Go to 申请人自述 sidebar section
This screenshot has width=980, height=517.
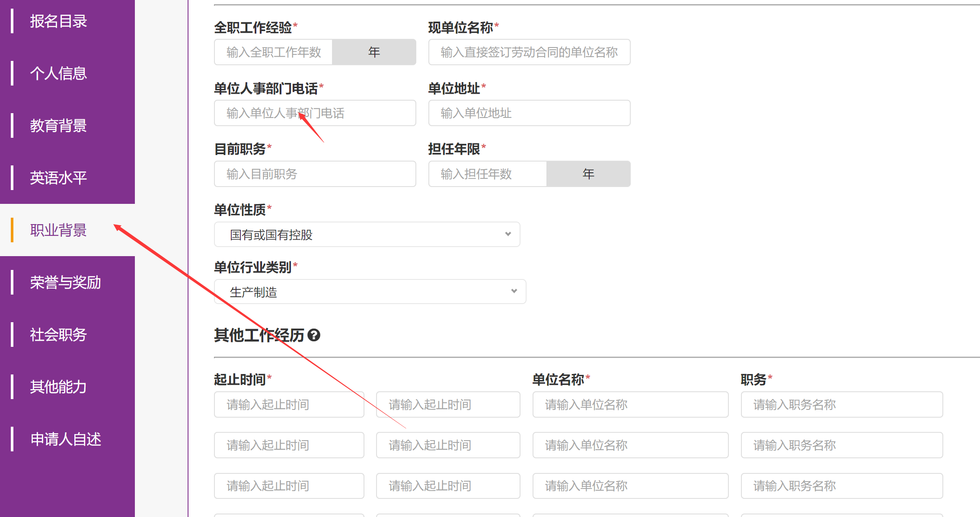[67, 439]
